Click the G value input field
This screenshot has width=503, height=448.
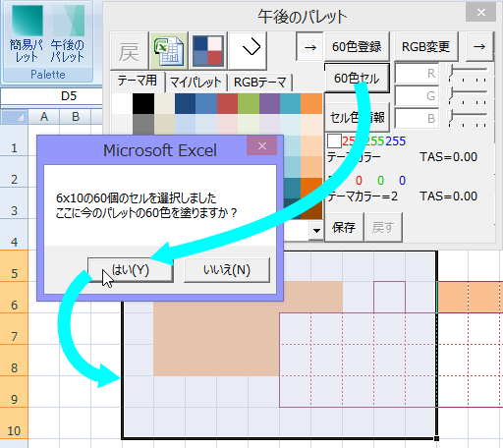click(417, 96)
